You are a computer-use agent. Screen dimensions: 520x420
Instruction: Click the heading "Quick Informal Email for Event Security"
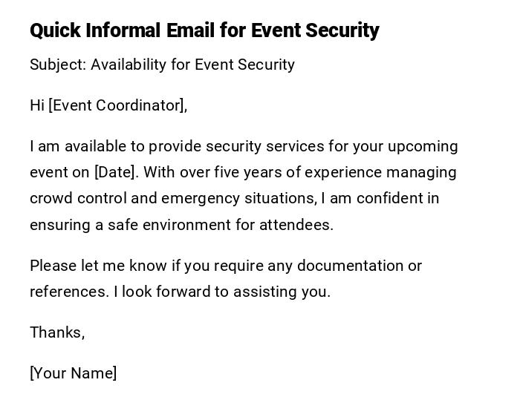204,30
